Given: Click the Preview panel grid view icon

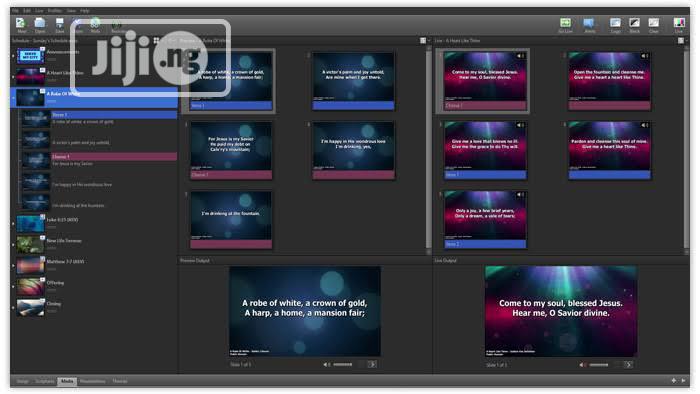Looking at the screenshot, I should [x=422, y=41].
